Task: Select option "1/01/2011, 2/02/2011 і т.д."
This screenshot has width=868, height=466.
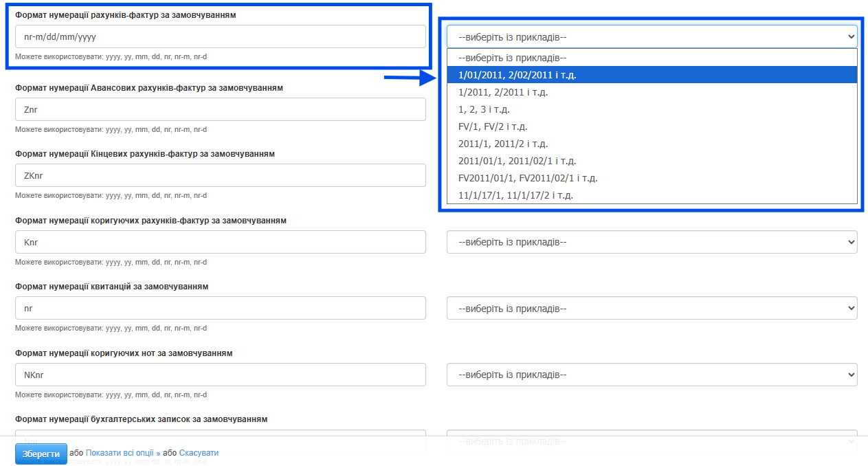Action: [x=517, y=75]
